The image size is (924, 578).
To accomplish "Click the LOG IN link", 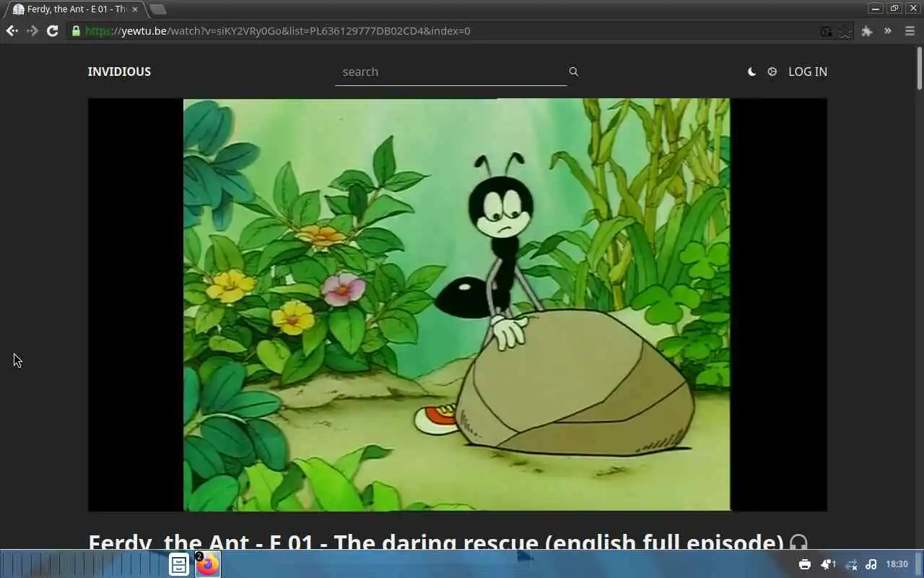I will point(808,72).
